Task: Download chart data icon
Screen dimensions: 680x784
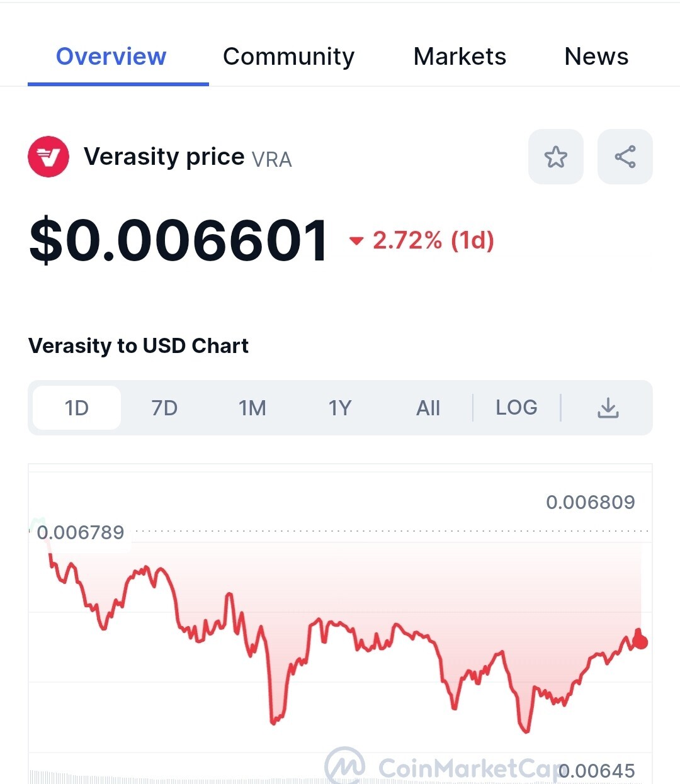Action: pos(608,408)
